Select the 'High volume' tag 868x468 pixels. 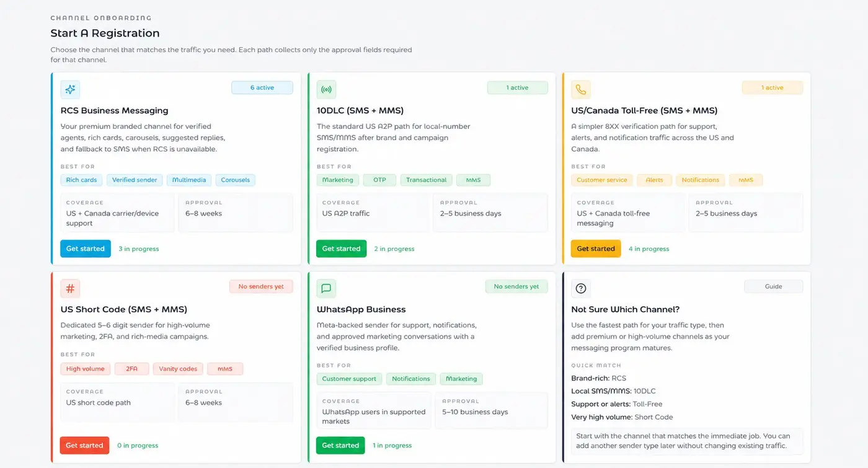(86, 369)
